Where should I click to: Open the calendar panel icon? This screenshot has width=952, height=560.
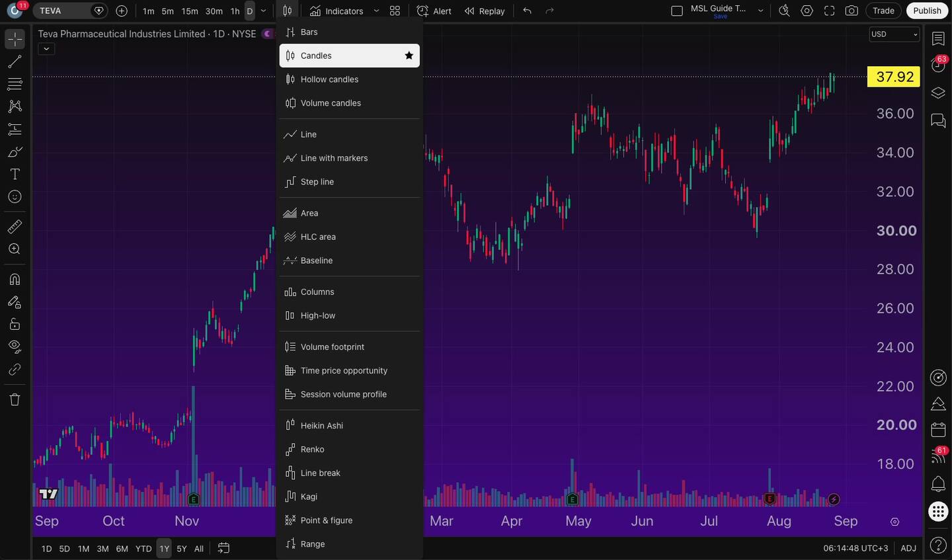pos(938,430)
